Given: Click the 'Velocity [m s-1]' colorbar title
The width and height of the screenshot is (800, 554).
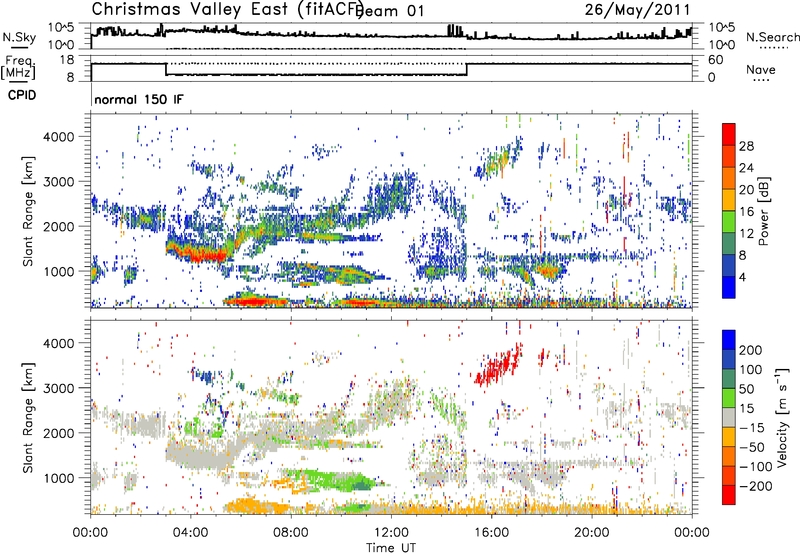Looking at the screenshot, I should coord(783,417).
